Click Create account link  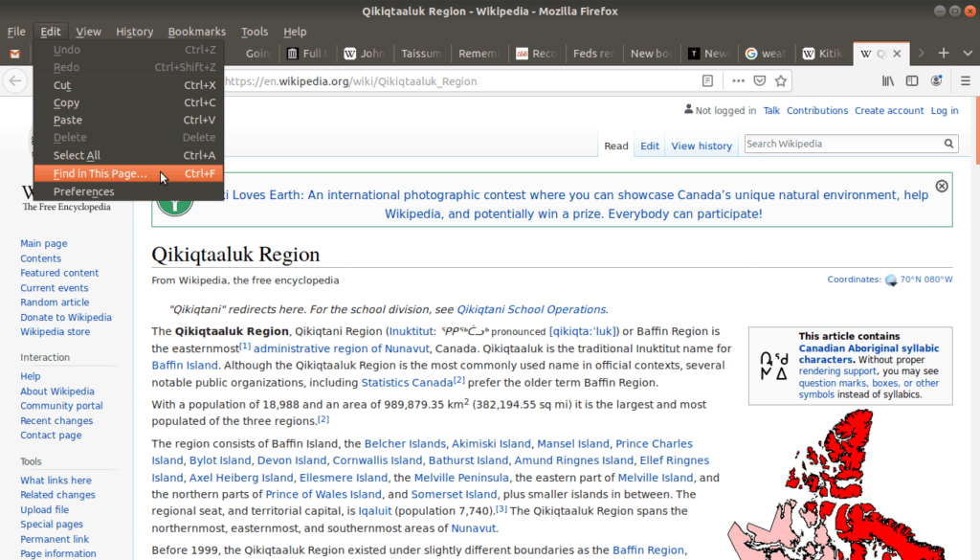(x=889, y=111)
